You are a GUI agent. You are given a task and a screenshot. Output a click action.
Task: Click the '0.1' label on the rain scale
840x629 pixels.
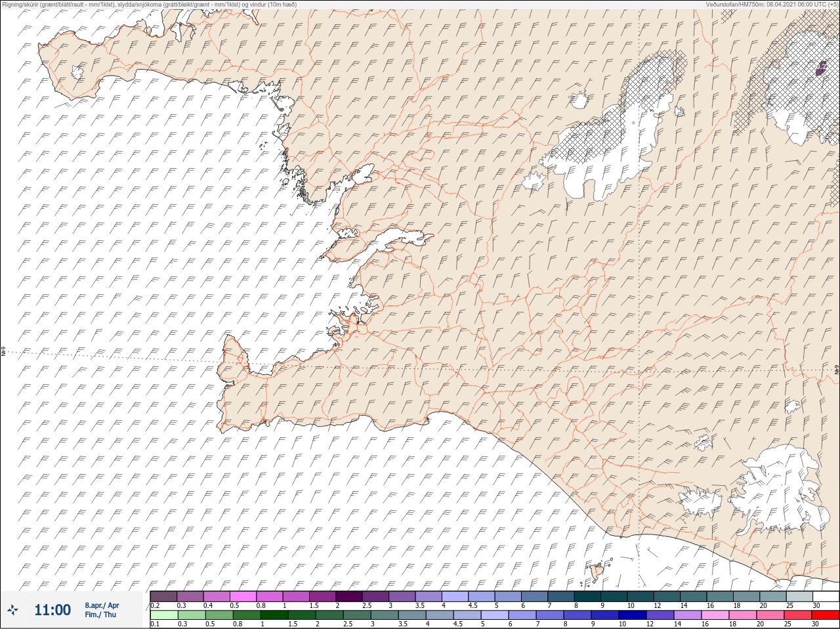pos(155,624)
